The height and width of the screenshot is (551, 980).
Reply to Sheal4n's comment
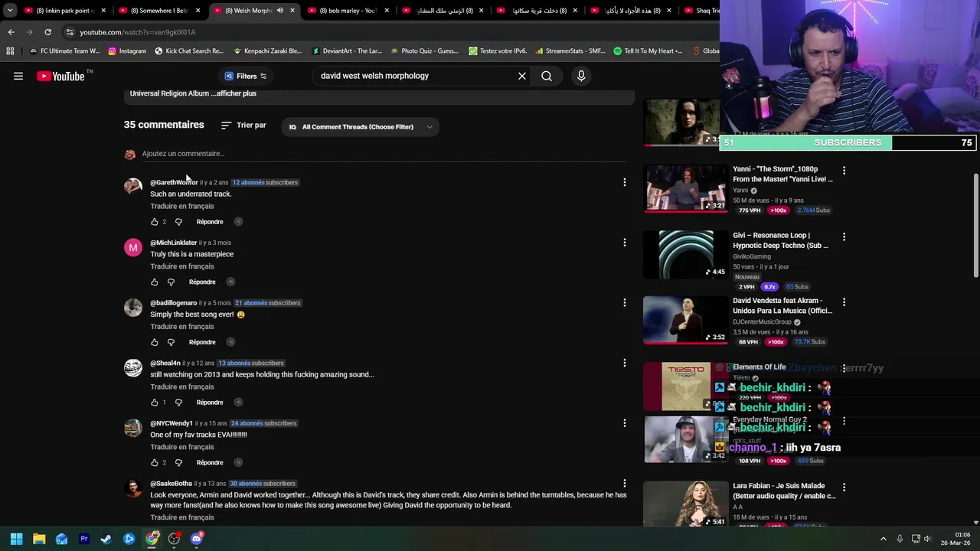210,403
